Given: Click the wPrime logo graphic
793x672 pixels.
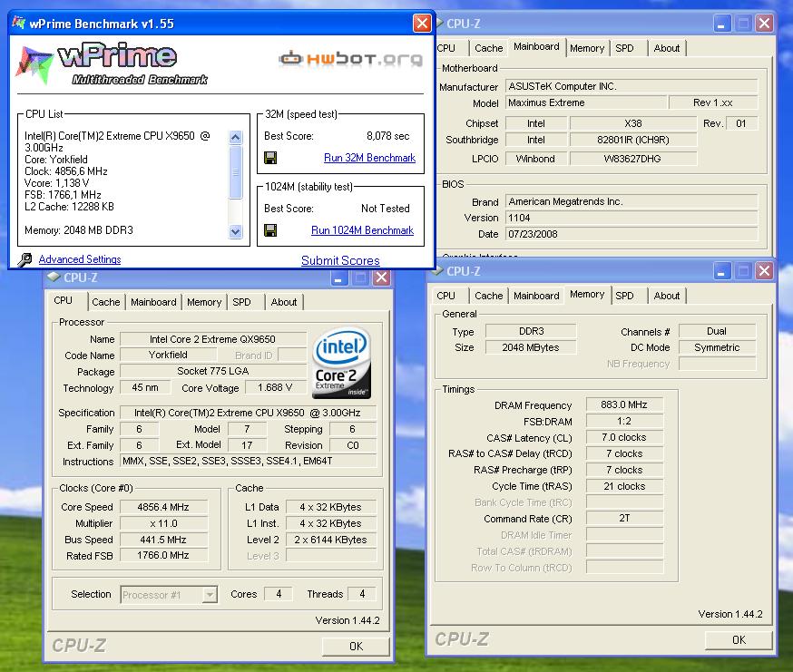Looking at the screenshot, I should pyautogui.click(x=113, y=64).
